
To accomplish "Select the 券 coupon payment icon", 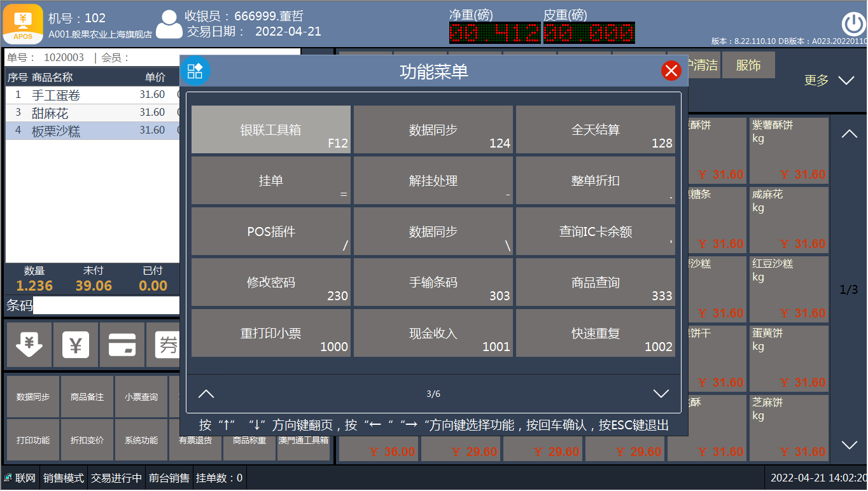I will click(164, 345).
